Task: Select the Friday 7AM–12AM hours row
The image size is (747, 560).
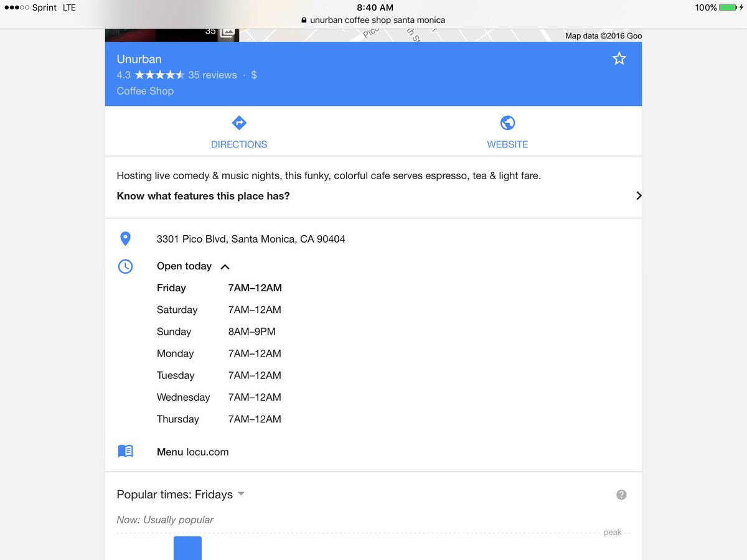Action: click(x=219, y=288)
